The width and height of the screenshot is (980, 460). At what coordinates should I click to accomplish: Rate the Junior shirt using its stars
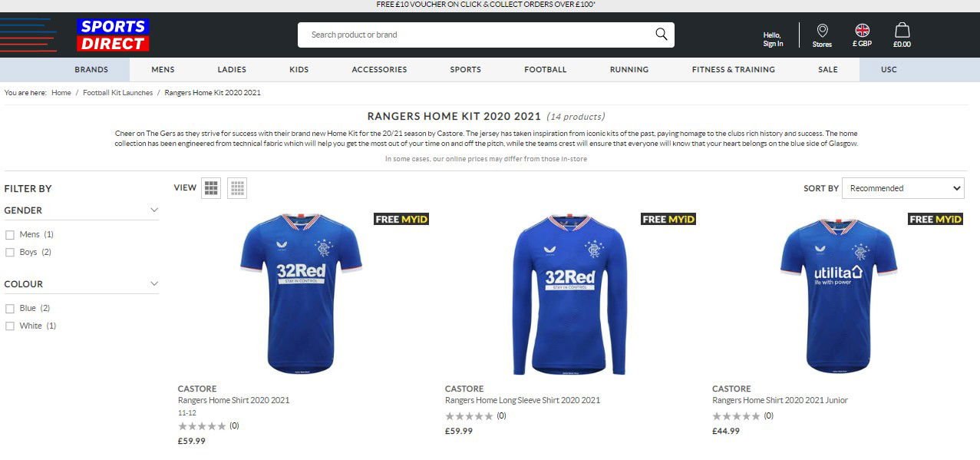(737, 416)
